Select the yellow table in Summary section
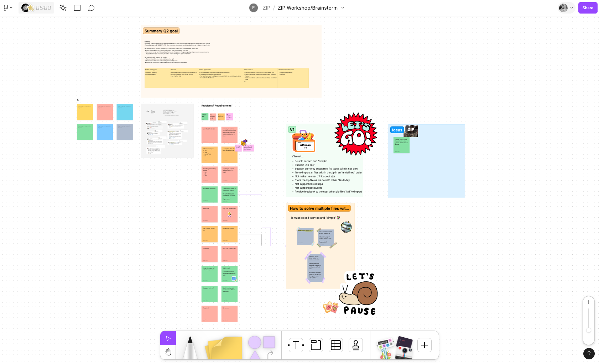Image resolution: width=599 pixels, height=364 pixels. pos(226,78)
